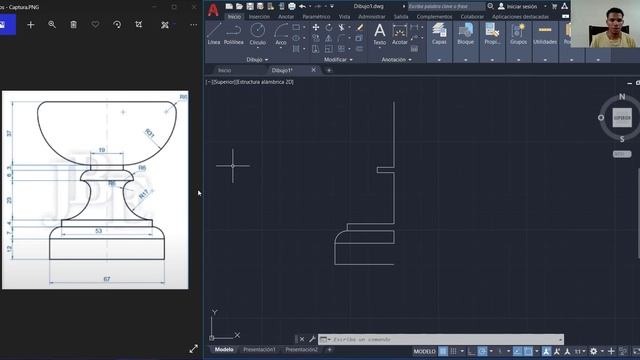This screenshot has height=360, width=640.
Task: Activate the Erase (Borrar) pencil tool
Action: pyautogui.click(x=360, y=27)
